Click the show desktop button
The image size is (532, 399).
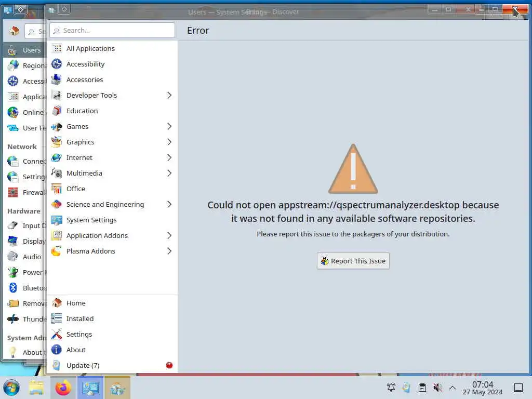[518, 388]
